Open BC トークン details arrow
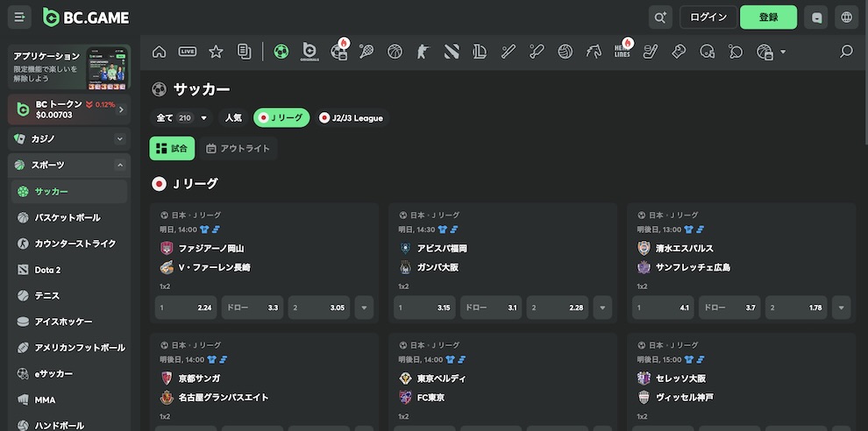Image resolution: width=868 pixels, height=431 pixels. (x=121, y=110)
